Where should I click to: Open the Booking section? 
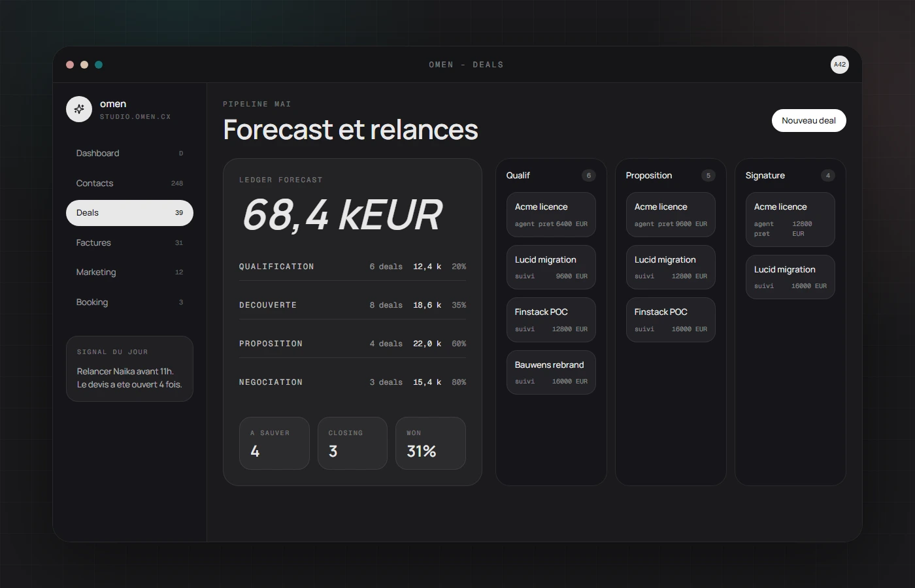pos(129,302)
